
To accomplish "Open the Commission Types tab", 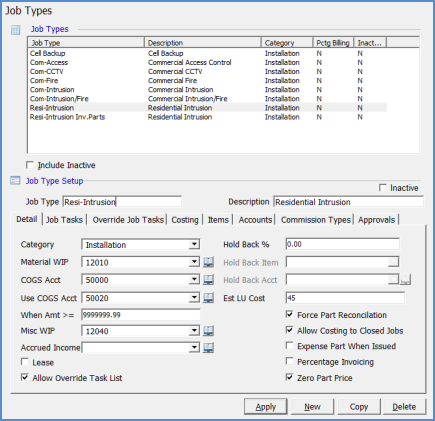I will click(x=316, y=220).
